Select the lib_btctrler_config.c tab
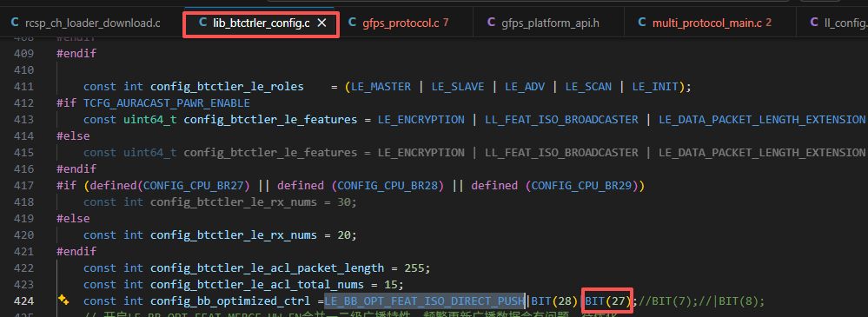 261,23
